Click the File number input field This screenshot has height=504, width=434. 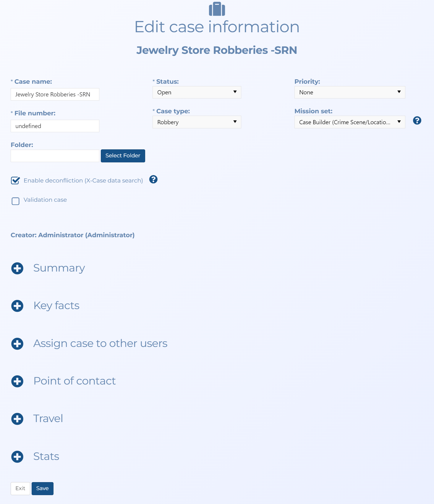tap(55, 126)
